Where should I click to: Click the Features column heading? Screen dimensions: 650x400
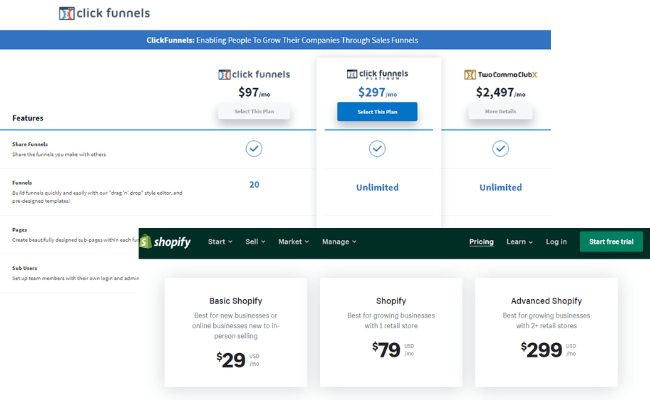tap(28, 118)
